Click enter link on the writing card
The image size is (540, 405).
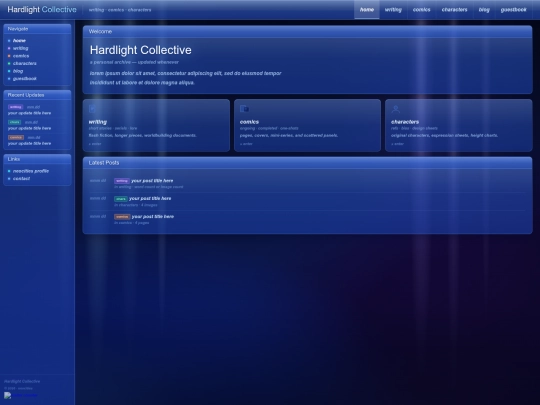point(95,144)
